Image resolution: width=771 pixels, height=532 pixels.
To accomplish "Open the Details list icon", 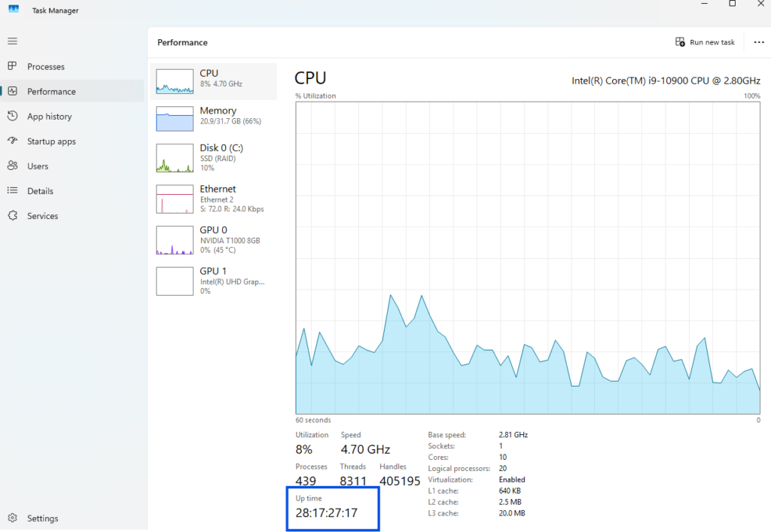I will pyautogui.click(x=12, y=191).
